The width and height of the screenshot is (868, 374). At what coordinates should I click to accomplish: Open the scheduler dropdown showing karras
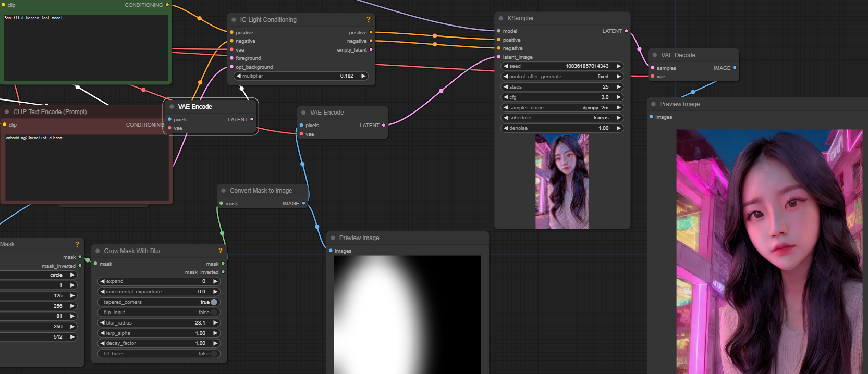point(562,118)
